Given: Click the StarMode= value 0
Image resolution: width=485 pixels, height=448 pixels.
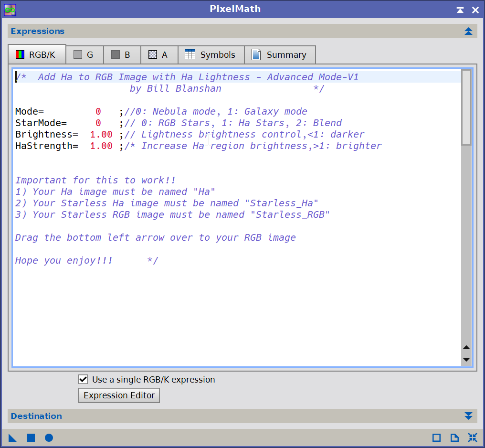Looking at the screenshot, I should [x=98, y=123].
